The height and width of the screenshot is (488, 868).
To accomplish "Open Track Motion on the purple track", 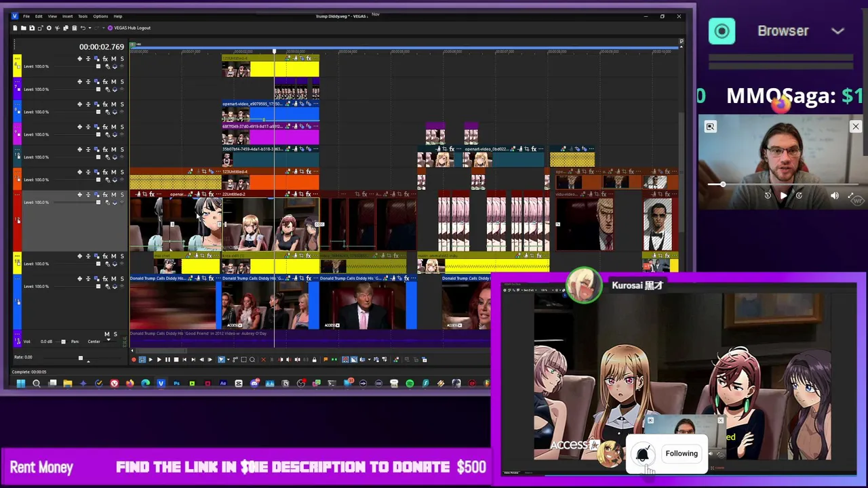I will click(96, 81).
